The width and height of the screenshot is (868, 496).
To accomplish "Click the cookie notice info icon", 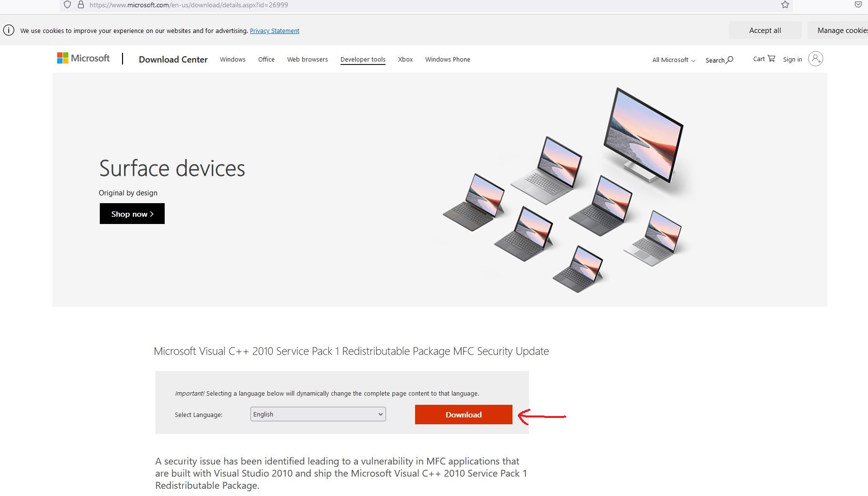I will 9,31.
